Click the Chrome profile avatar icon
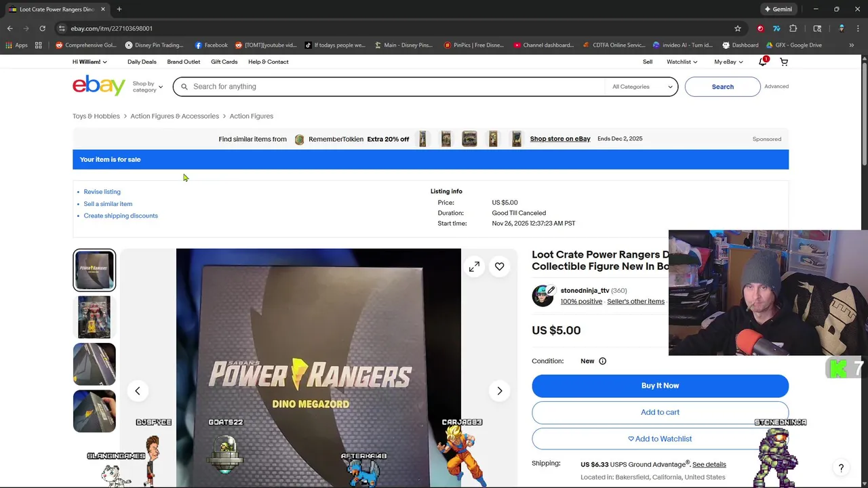 tap(841, 28)
